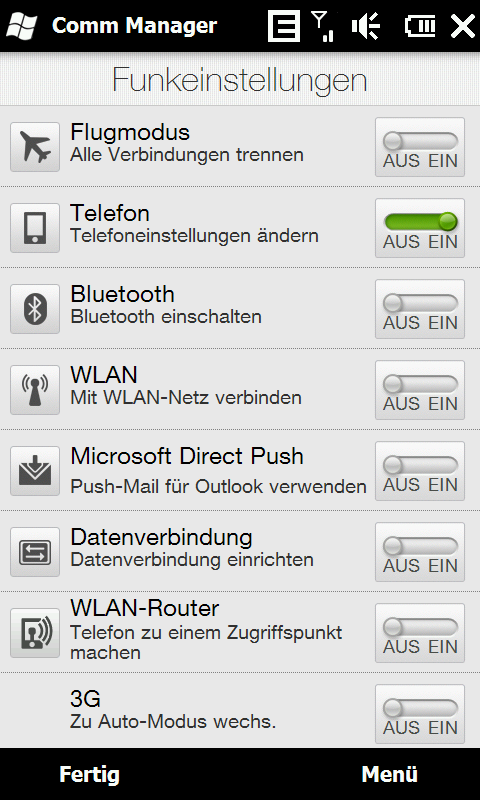Tap the WLAN-Router hotspot icon
480x800 pixels.
click(35, 633)
